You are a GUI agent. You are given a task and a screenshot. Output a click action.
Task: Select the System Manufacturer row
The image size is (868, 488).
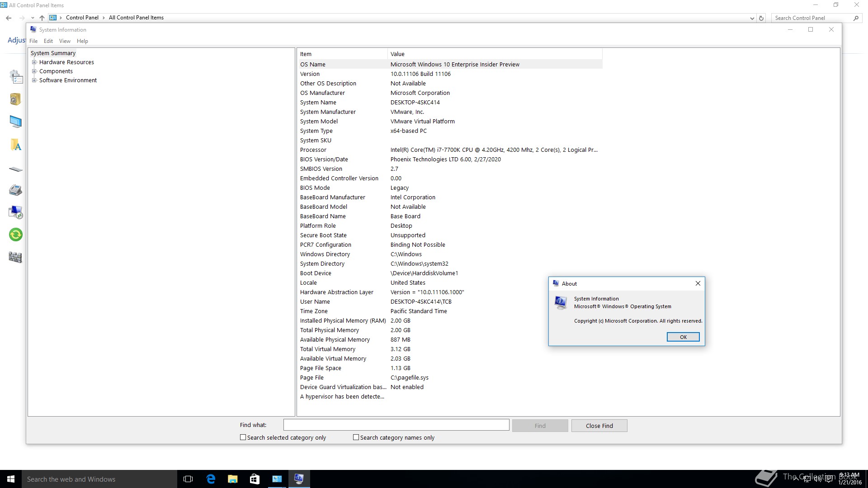[x=450, y=112]
